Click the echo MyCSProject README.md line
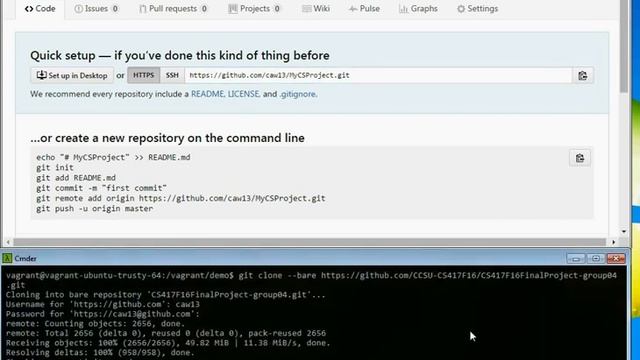640x360 pixels. 113,158
